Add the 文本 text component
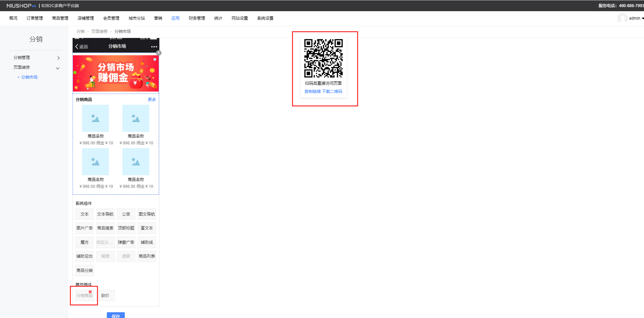Viewport: 644px width, 318px height. (84, 214)
